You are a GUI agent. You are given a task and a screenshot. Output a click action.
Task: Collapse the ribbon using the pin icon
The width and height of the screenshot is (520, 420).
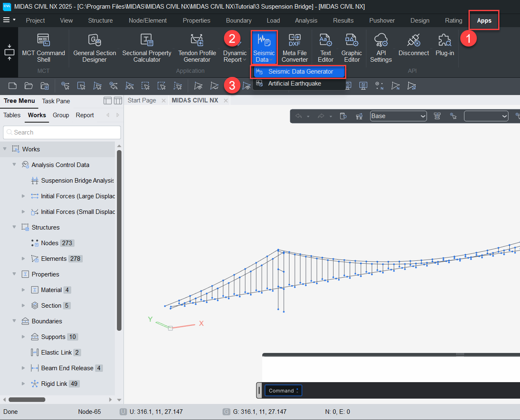pos(9,52)
